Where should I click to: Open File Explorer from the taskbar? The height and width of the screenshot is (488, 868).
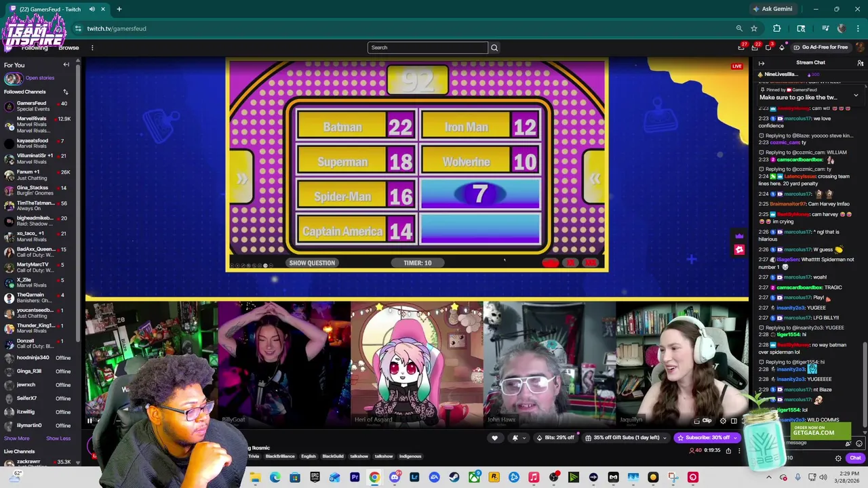click(255, 477)
